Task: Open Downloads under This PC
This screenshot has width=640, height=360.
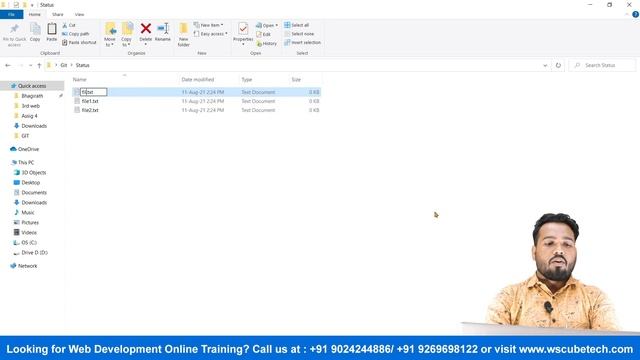Action: click(34, 203)
